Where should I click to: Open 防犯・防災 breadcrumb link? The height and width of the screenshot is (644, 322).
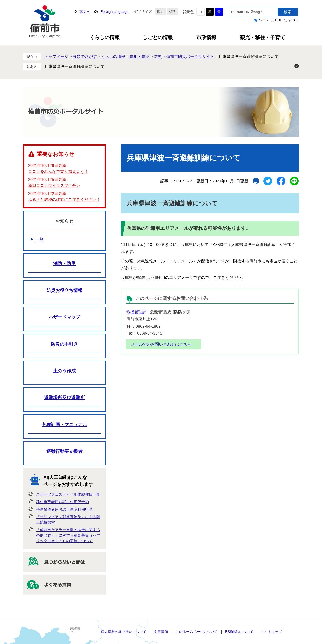pyautogui.click(x=139, y=57)
